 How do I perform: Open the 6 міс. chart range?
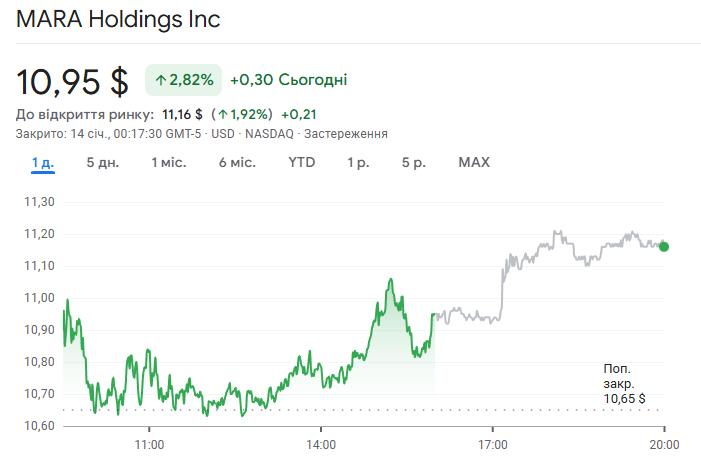(x=237, y=162)
